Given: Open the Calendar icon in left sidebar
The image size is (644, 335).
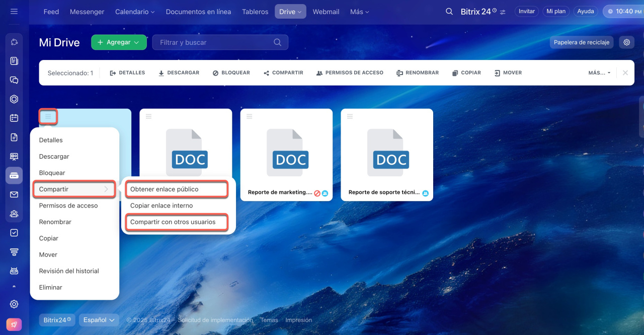Looking at the screenshot, I should pyautogui.click(x=14, y=118).
